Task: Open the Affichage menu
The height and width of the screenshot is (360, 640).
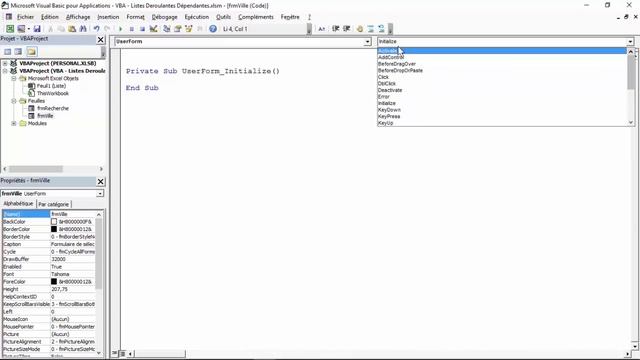Action: tap(78, 17)
